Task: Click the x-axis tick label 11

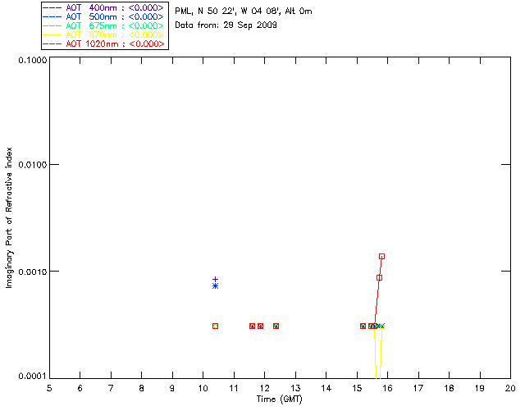Action: [x=234, y=388]
